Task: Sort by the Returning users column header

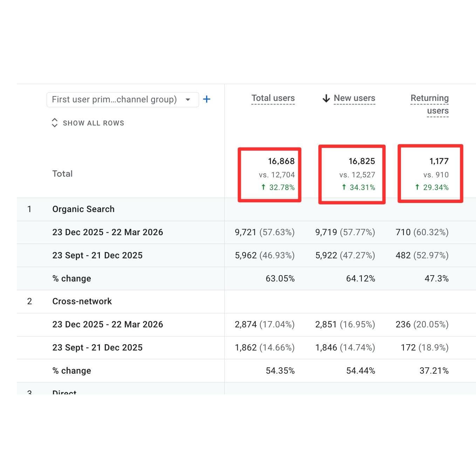Action: pos(429,104)
